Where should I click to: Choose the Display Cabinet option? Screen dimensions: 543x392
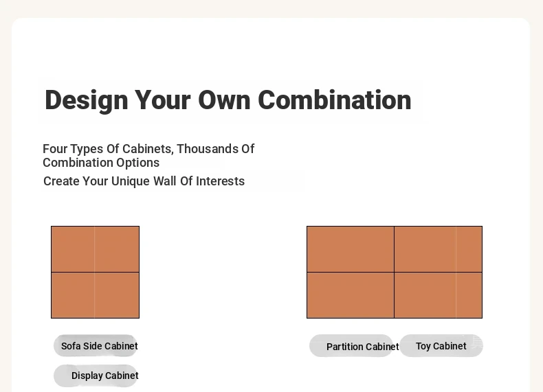(96, 376)
